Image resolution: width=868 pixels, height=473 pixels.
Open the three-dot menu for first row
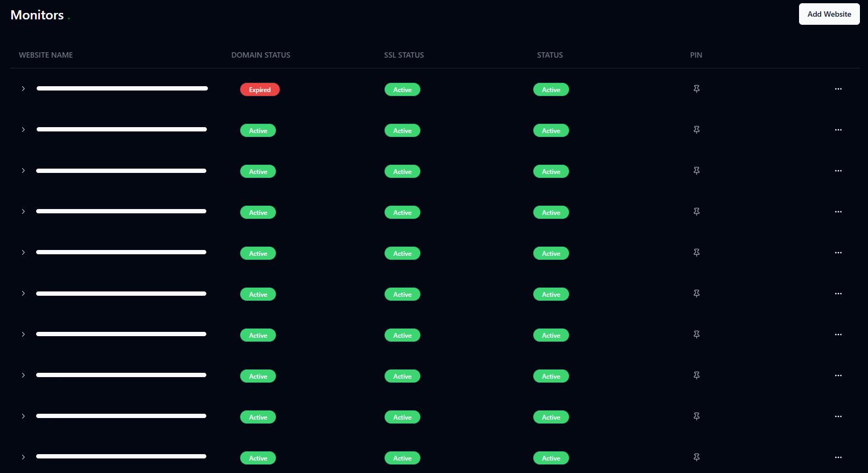click(x=838, y=89)
